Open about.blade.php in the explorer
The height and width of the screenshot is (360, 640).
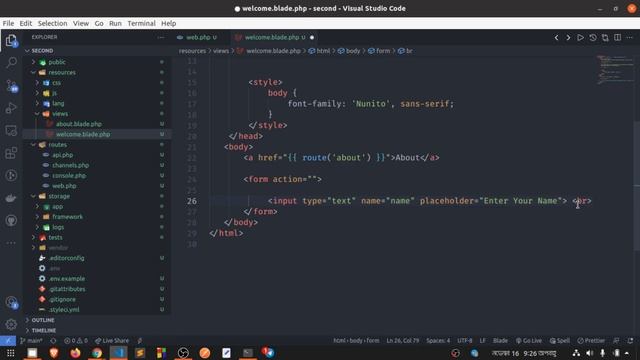click(79, 124)
